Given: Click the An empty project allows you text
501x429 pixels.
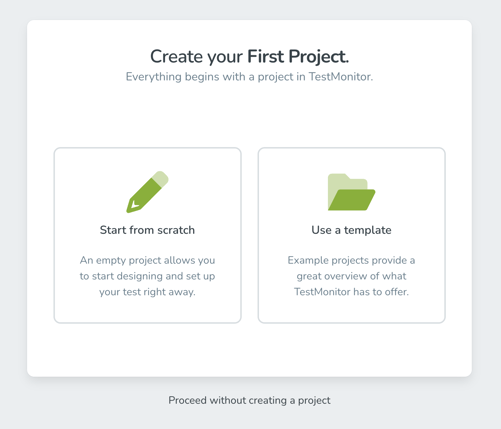Looking at the screenshot, I should coord(147,260).
